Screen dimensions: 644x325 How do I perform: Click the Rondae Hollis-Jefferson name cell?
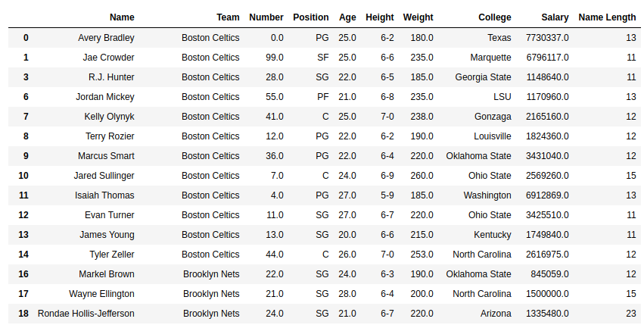(86, 314)
